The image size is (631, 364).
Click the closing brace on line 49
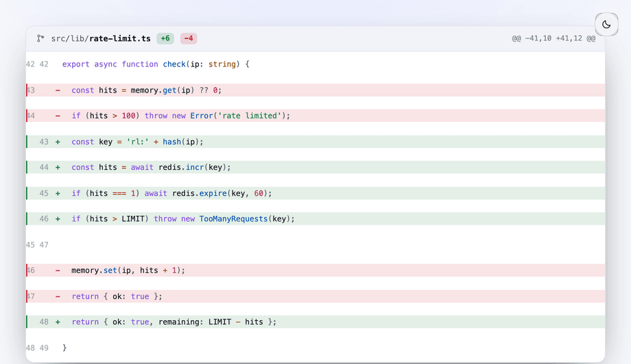coord(64,348)
